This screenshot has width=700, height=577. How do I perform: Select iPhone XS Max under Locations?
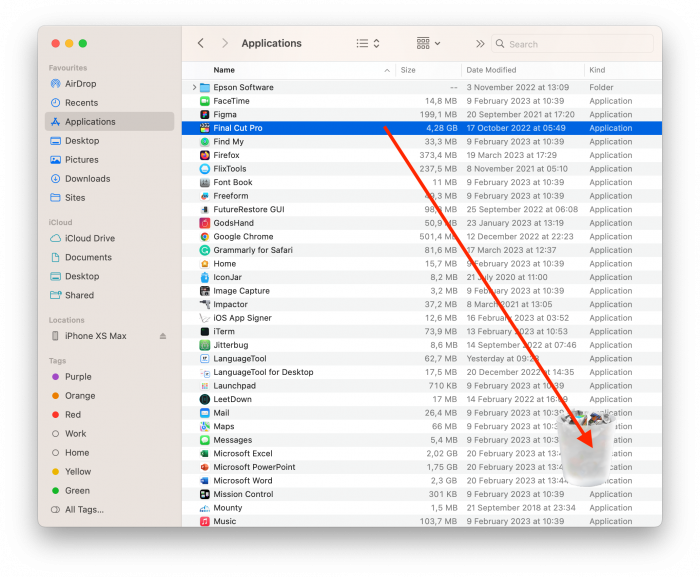coord(96,336)
